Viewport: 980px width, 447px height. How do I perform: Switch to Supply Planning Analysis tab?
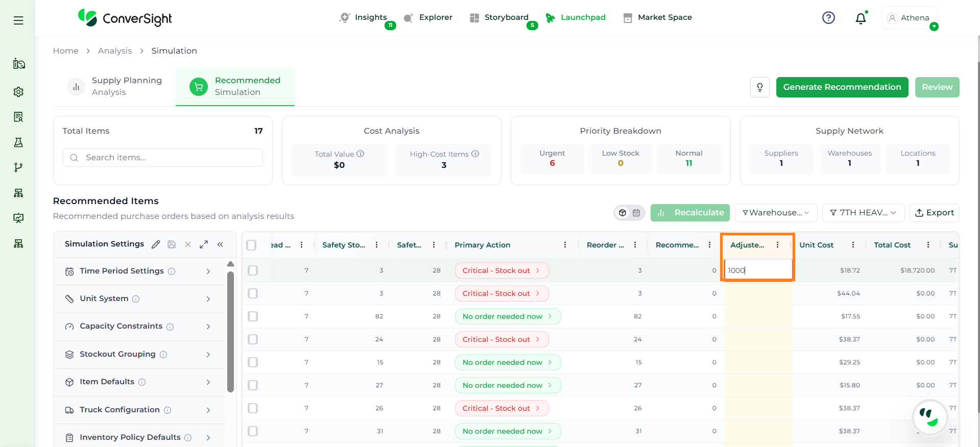116,87
